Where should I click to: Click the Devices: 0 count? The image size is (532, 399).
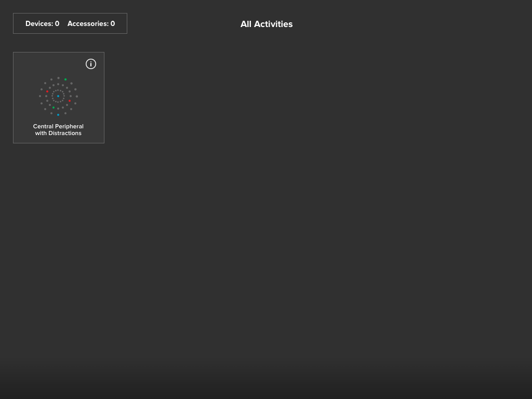[x=43, y=24]
